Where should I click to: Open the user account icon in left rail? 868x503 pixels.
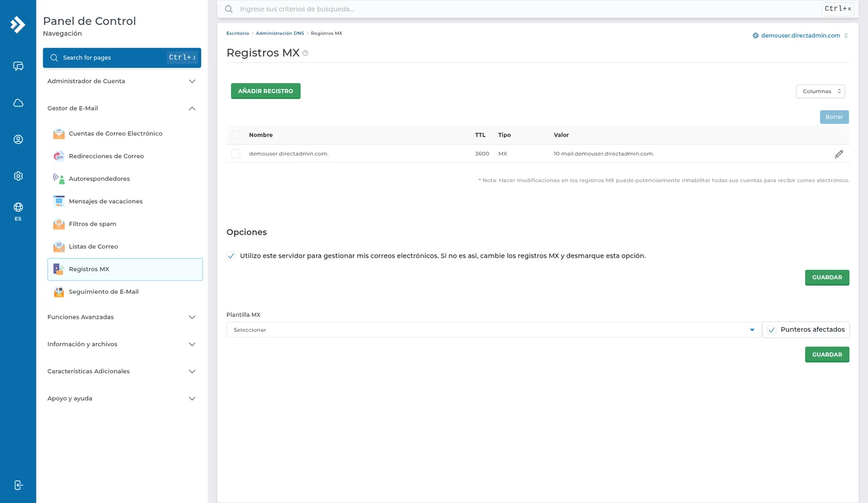point(18,139)
